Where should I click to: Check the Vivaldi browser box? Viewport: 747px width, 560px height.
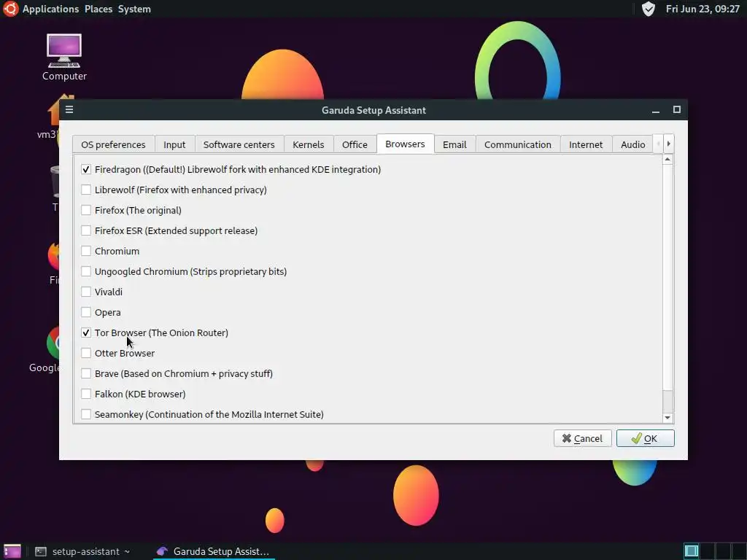[86, 292]
